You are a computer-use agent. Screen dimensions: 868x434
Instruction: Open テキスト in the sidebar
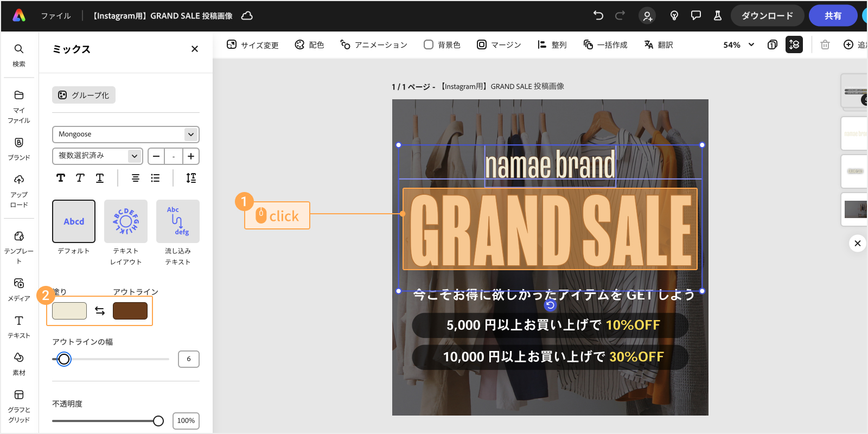click(x=19, y=327)
